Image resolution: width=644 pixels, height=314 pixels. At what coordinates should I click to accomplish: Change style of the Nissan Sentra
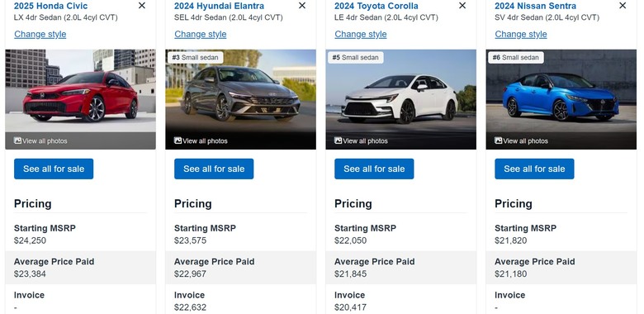click(x=521, y=34)
